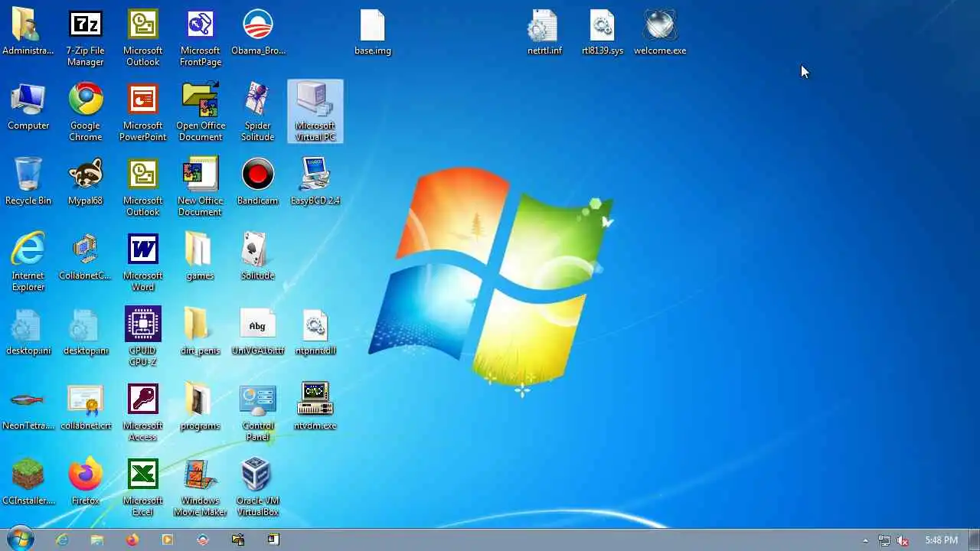Screen dimensions: 980x551
Task: Select the base.img file
Action: coord(373,32)
